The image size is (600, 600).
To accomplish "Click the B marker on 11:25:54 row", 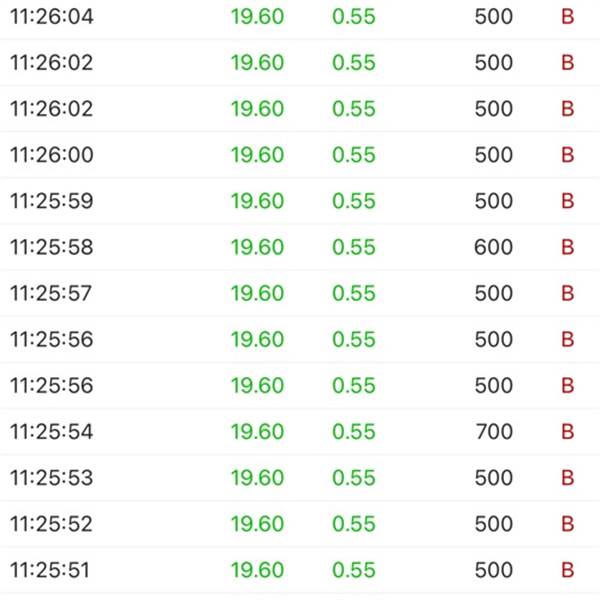I will [x=568, y=432].
